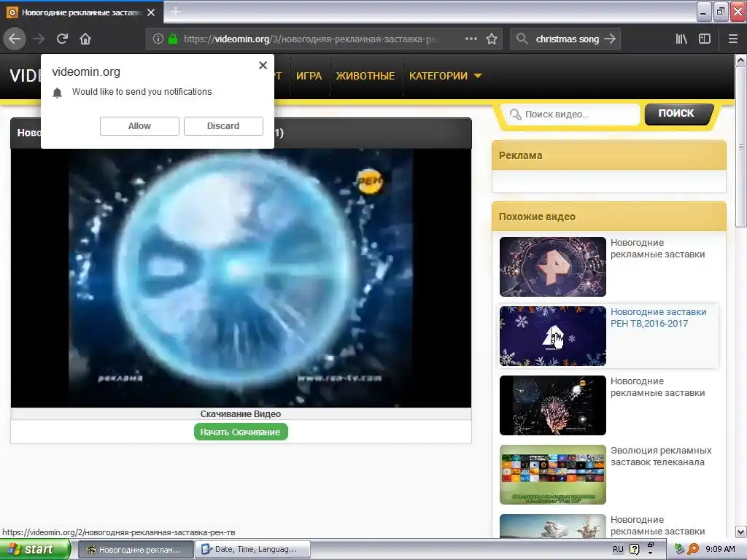Reload the page with the refresh icon
The height and width of the screenshot is (560, 747).
point(62,39)
